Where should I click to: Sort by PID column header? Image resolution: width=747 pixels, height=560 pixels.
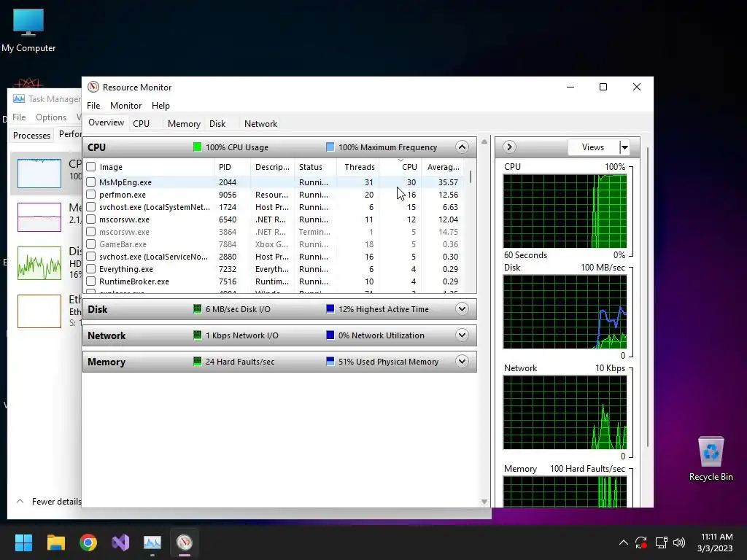(232, 167)
